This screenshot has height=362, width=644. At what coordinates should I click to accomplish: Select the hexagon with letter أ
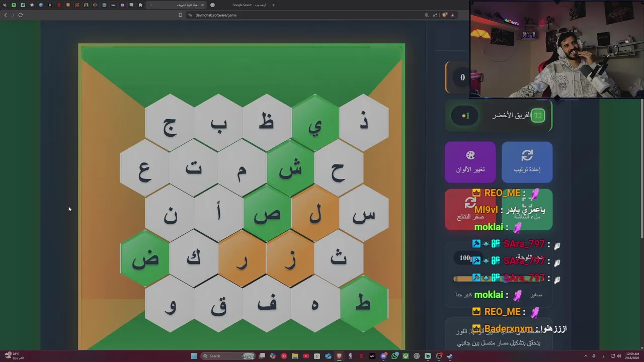(x=218, y=214)
